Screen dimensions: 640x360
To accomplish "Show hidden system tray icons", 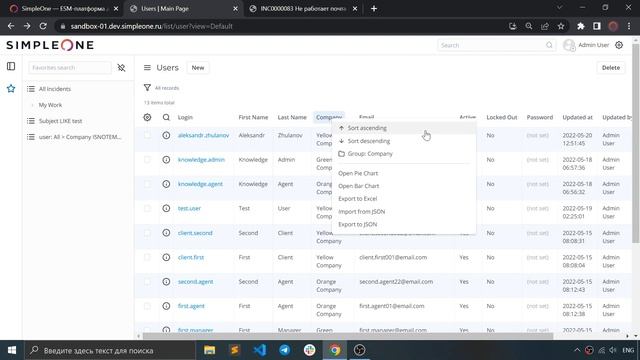I will 577,350.
